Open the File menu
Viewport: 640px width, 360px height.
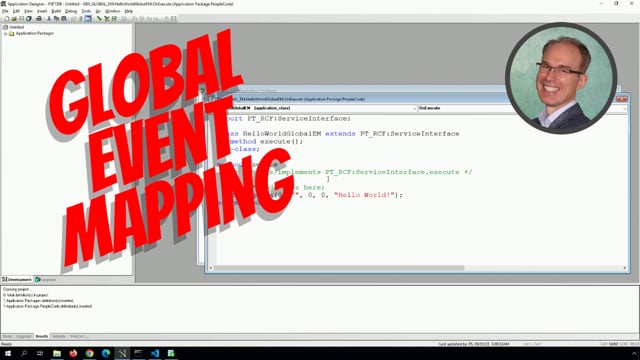(x=5, y=11)
